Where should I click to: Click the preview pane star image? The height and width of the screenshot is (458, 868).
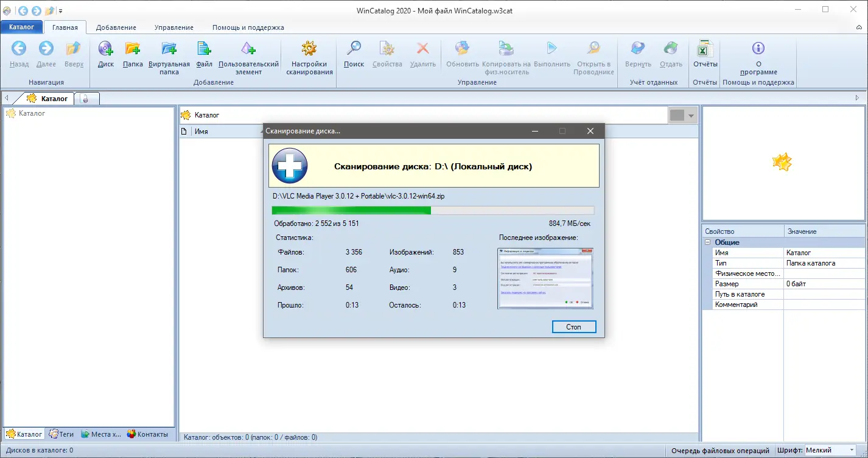tap(782, 162)
